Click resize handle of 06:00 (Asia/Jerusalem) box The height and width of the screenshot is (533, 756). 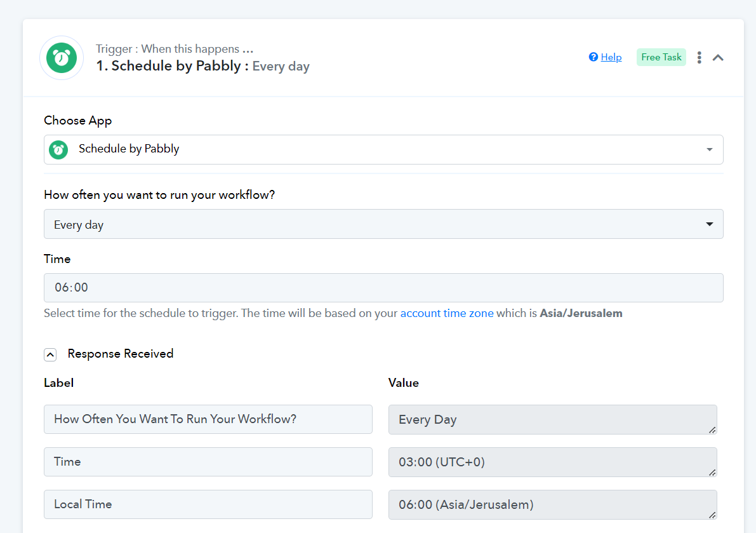[x=712, y=515]
